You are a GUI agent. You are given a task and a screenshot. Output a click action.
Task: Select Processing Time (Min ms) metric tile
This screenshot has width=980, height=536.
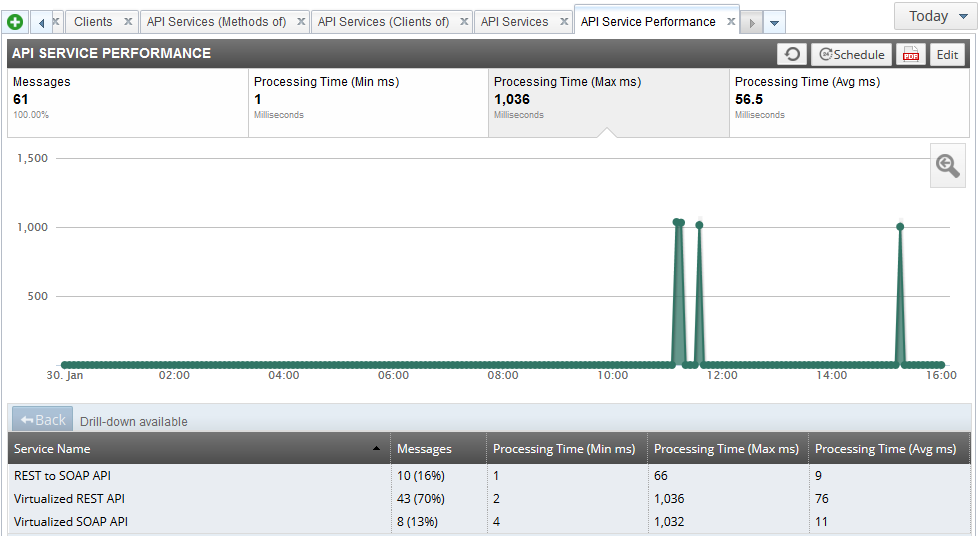click(368, 102)
